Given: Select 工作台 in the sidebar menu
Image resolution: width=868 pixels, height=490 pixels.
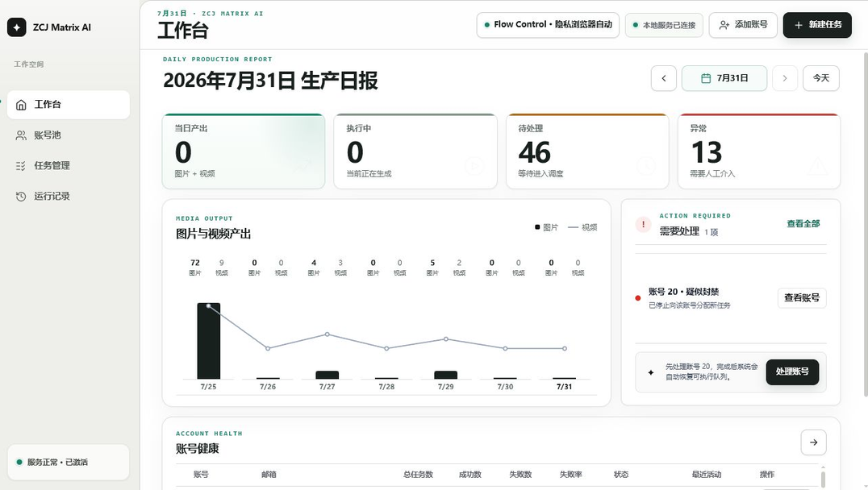Looking at the screenshot, I should pos(68,105).
